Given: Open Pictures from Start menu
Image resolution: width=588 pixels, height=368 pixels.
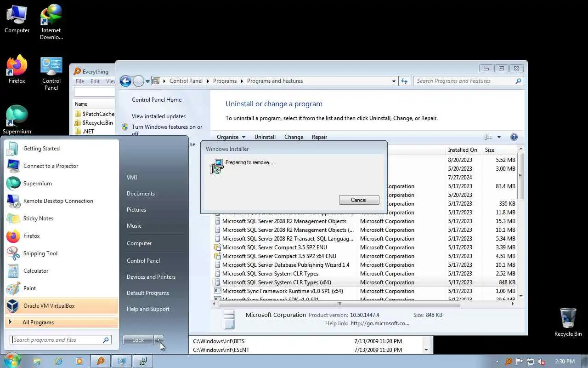Looking at the screenshot, I should click(x=136, y=210).
